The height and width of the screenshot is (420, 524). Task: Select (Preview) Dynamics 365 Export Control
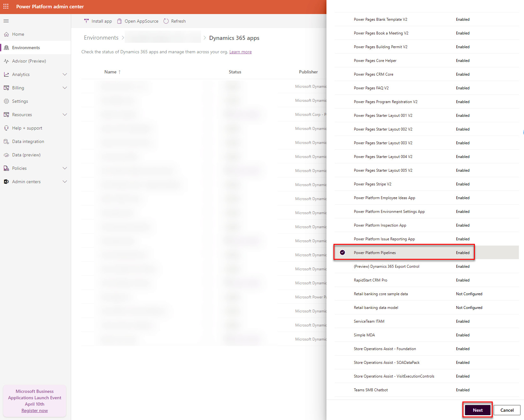(x=427, y=266)
